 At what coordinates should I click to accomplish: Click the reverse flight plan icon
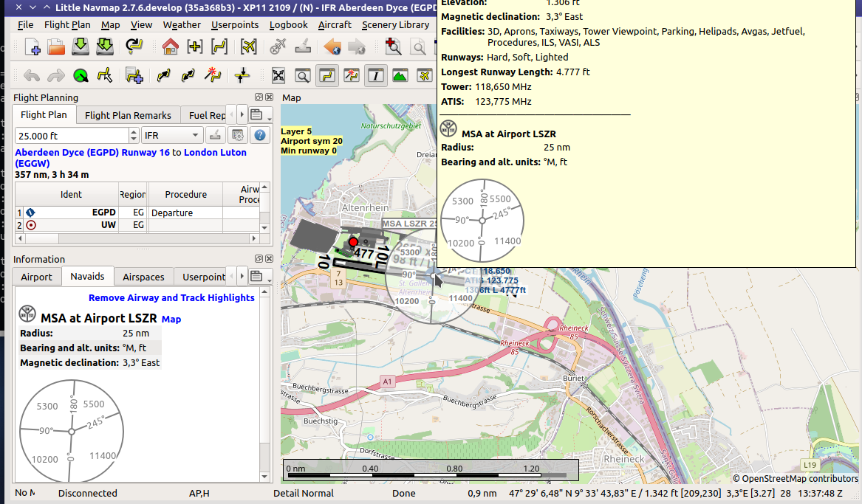click(188, 75)
